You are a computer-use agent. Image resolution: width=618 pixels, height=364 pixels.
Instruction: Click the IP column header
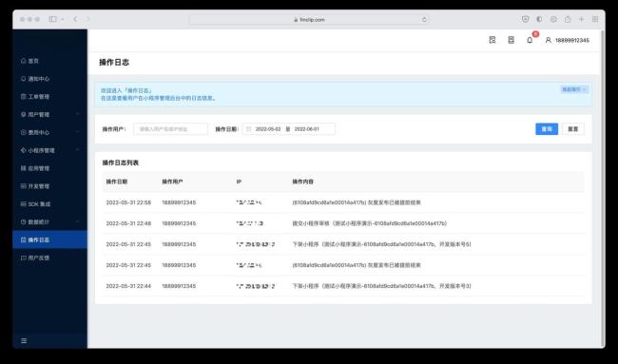click(239, 182)
